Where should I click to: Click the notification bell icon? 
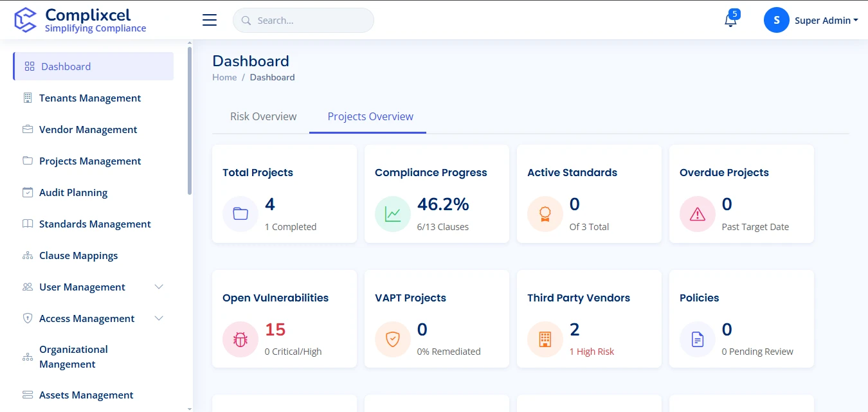point(730,21)
